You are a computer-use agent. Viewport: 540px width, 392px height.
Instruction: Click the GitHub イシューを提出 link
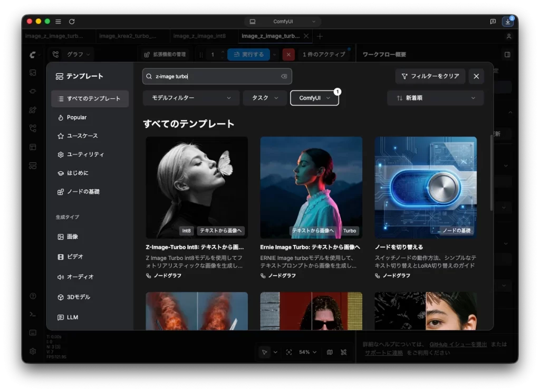458,345
